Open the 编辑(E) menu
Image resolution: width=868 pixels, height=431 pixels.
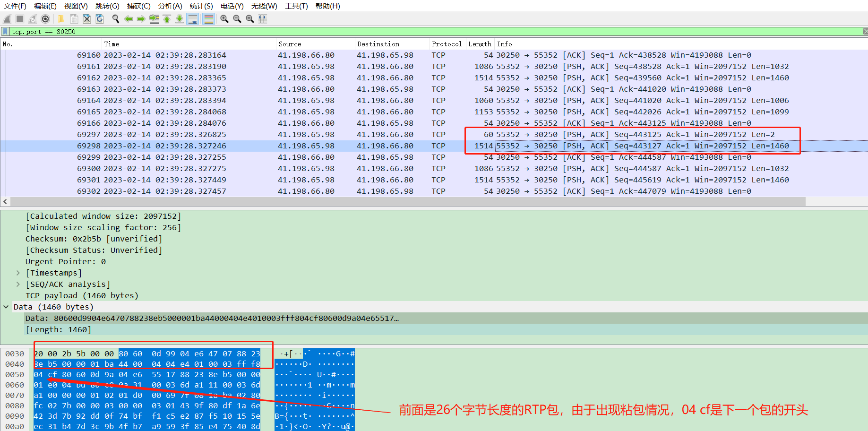[45, 6]
